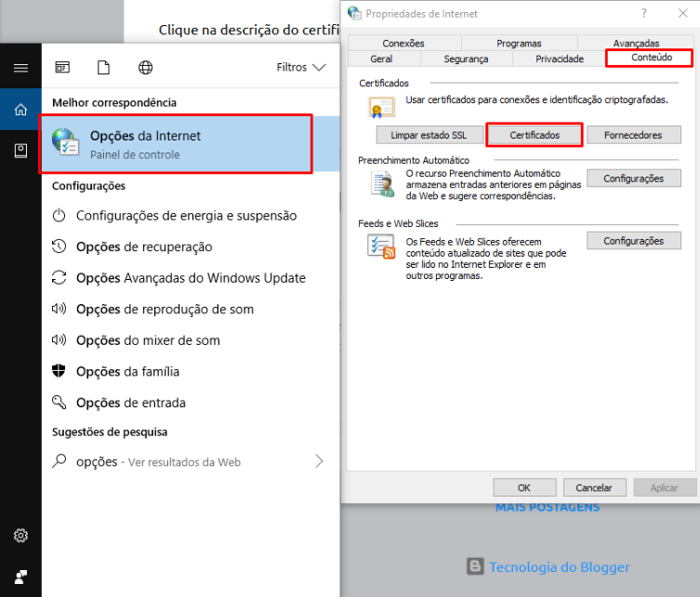Image resolution: width=700 pixels, height=597 pixels.
Task: Open Tecnologia do Blogger link
Action: [x=558, y=567]
